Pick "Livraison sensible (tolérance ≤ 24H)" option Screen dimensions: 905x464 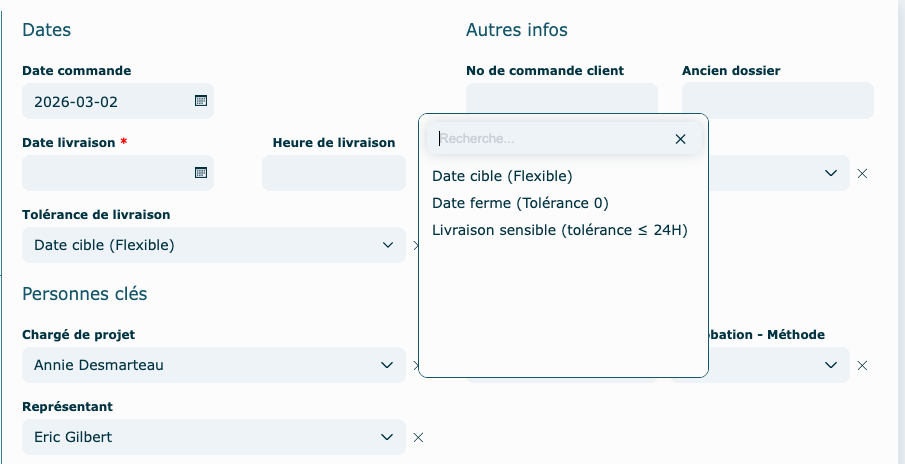(x=560, y=230)
